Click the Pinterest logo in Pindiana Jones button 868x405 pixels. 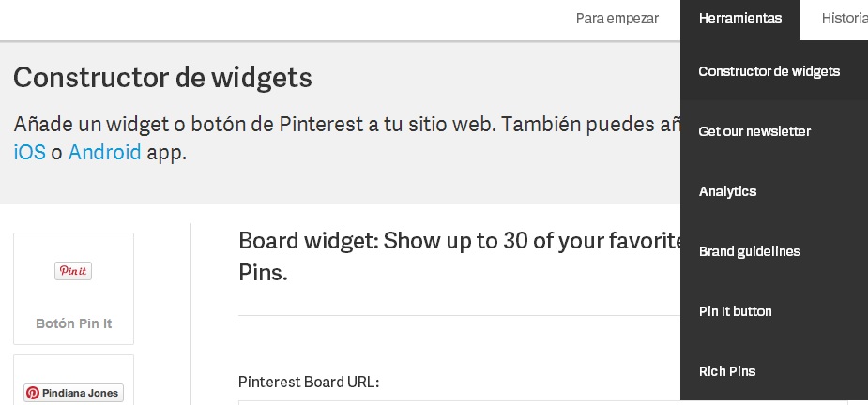[33, 393]
